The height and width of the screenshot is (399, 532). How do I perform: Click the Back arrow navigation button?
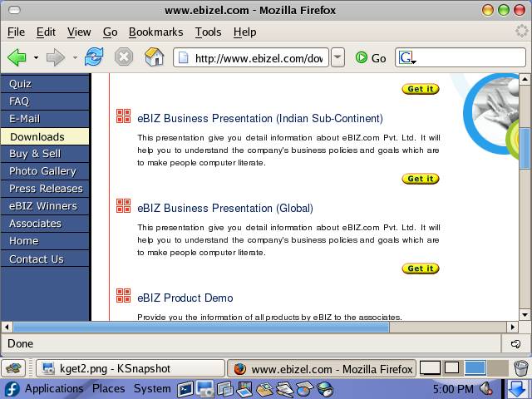(17, 57)
